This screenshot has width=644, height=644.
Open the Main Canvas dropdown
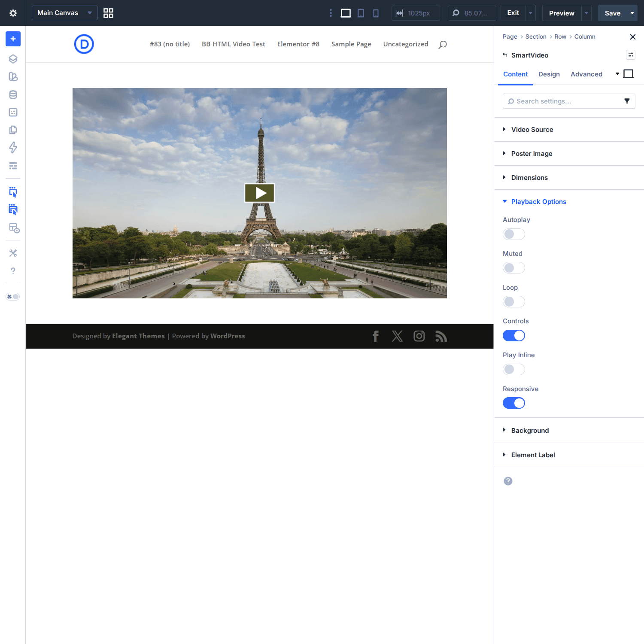64,13
